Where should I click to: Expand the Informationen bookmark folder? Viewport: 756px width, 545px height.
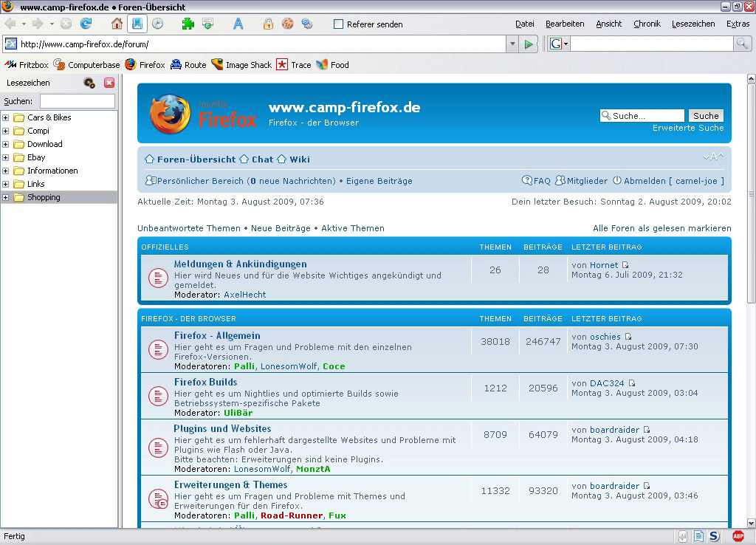(x=6, y=171)
